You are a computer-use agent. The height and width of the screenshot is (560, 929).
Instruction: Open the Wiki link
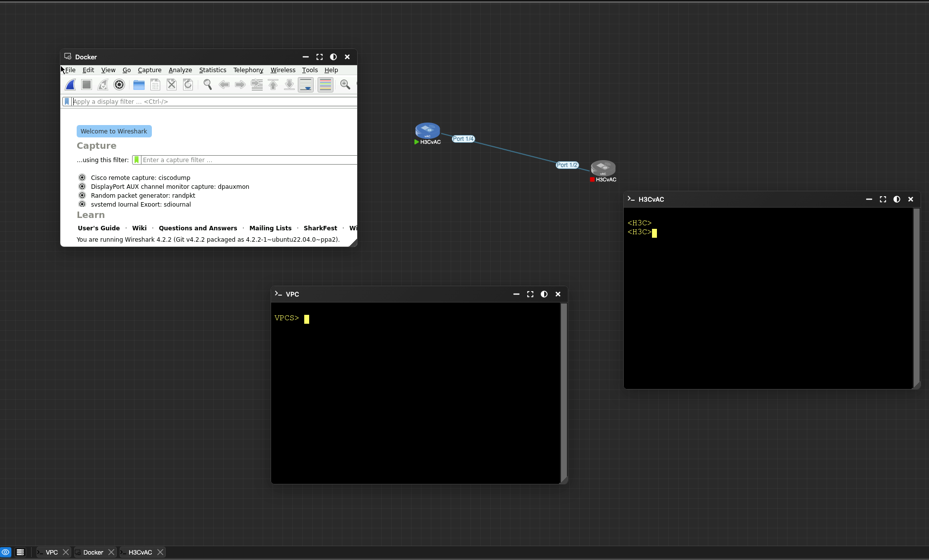point(139,228)
